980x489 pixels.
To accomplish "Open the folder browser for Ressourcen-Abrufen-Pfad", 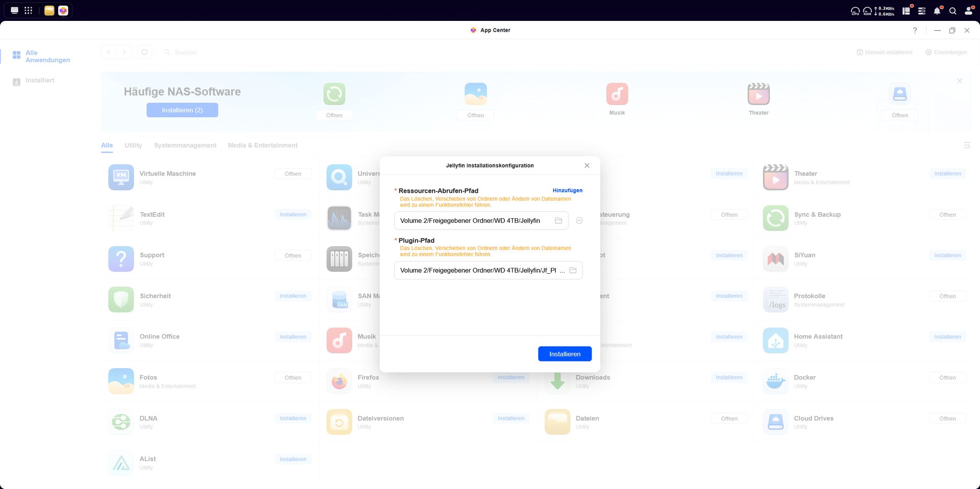I will point(559,220).
